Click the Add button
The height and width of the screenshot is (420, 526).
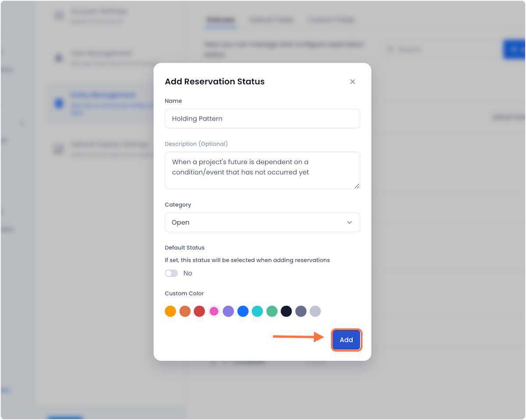click(346, 340)
